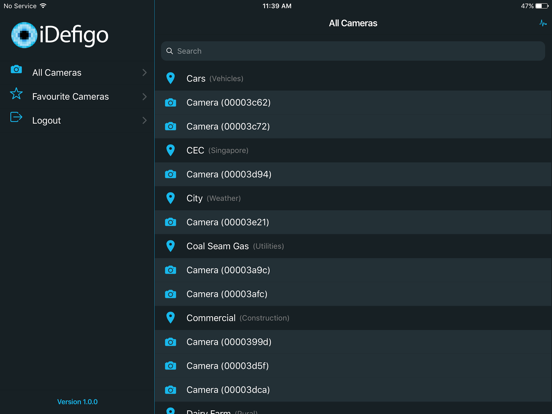Image resolution: width=552 pixels, height=414 pixels.
Task: Click the Wi-Fi icon in status bar
Action: tap(43, 6)
